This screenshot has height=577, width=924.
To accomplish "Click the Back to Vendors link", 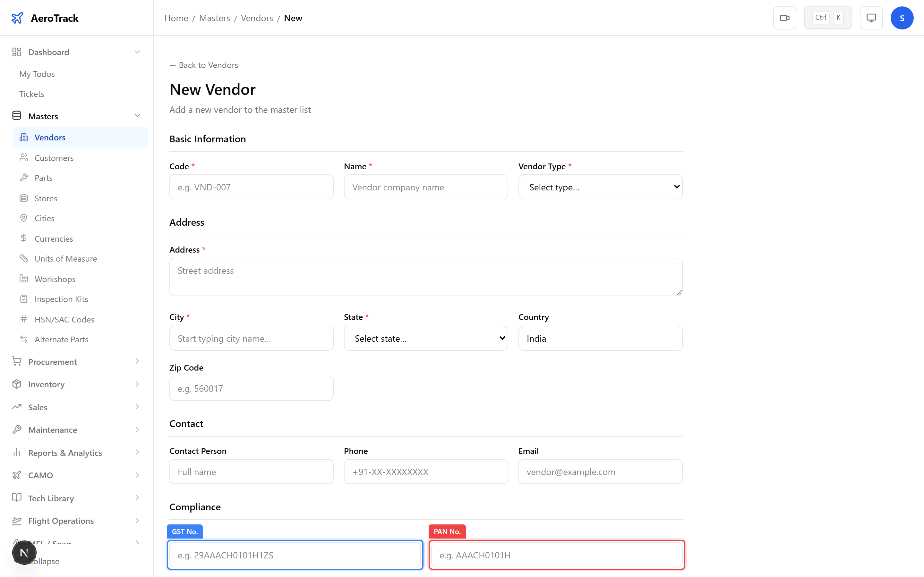I will point(203,65).
